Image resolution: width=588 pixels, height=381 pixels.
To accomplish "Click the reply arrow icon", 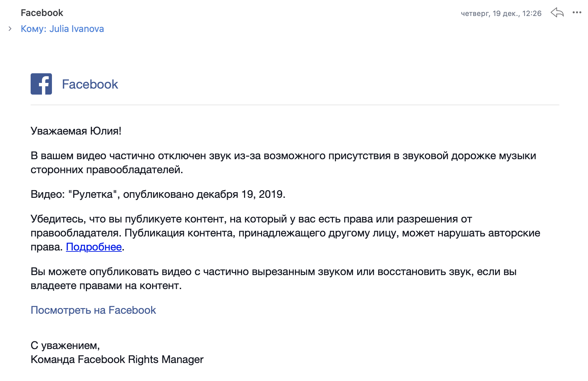I will tap(557, 13).
